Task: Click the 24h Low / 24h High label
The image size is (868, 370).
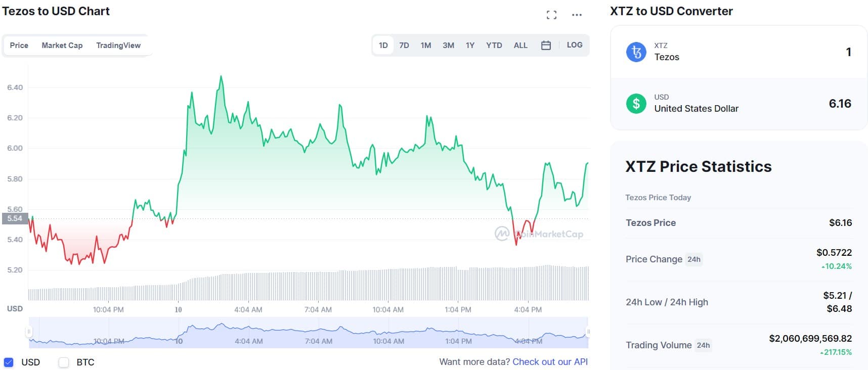Action: point(667,302)
